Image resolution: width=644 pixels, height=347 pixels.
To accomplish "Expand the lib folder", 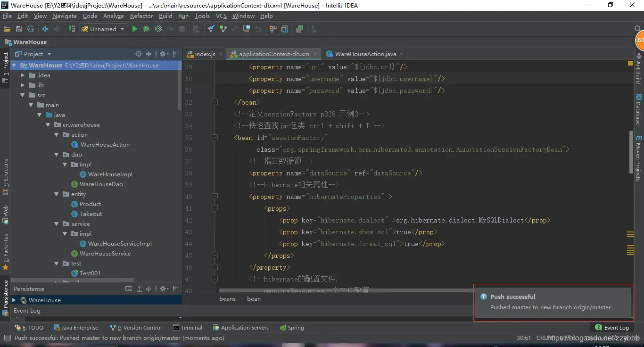I will coord(22,85).
